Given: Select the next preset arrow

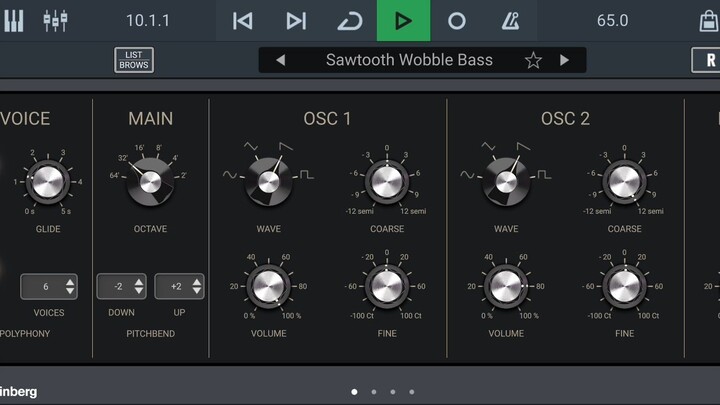Looking at the screenshot, I should click(564, 60).
